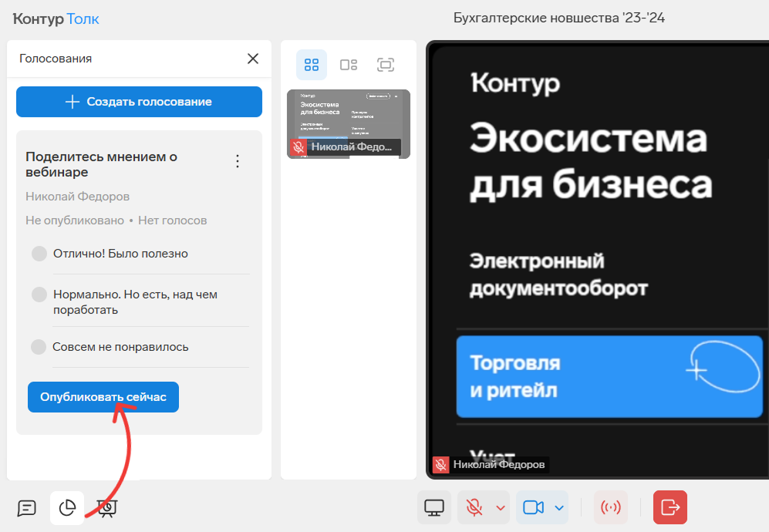The width and height of the screenshot is (769, 532).
Task: Close the Голосования panel
Action: (x=252, y=59)
